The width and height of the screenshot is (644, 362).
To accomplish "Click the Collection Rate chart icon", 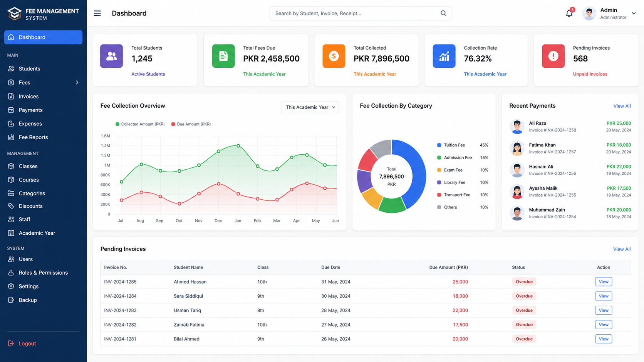I will coord(444,56).
